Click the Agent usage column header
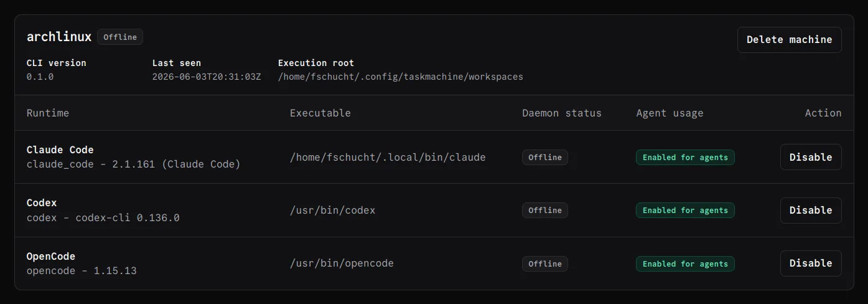 670,113
